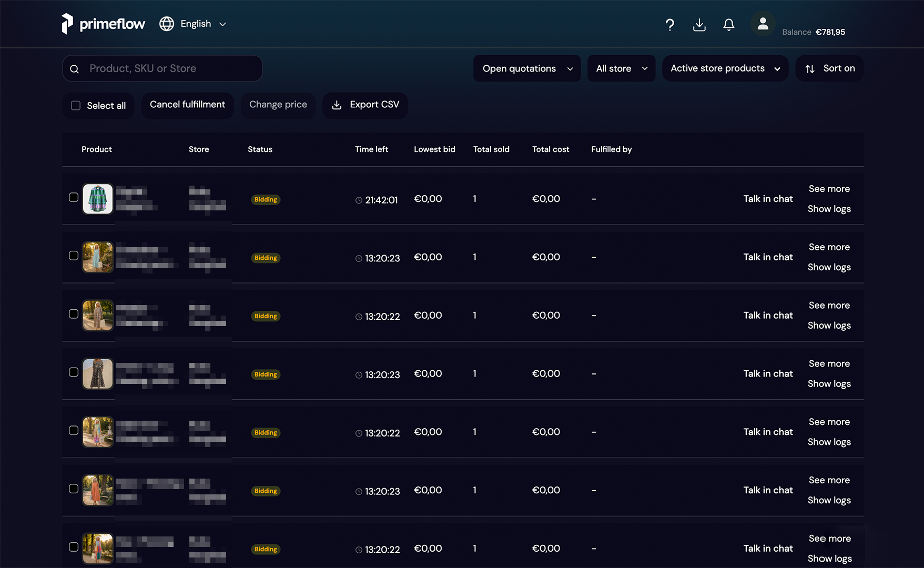The height and width of the screenshot is (568, 924).
Task: Click Show logs in first row
Action: click(x=829, y=209)
